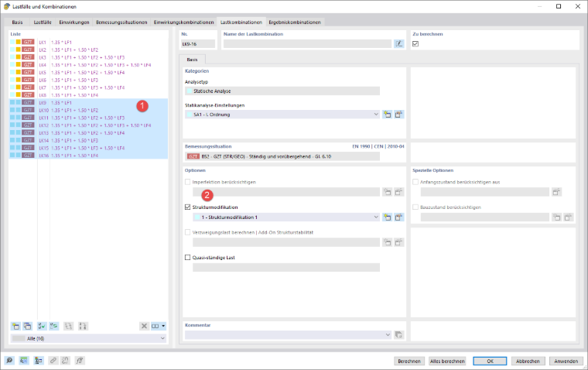Viewport: 588px width, 370px height.
Task: Open the formula function icon at bottom
Action: pos(80,361)
